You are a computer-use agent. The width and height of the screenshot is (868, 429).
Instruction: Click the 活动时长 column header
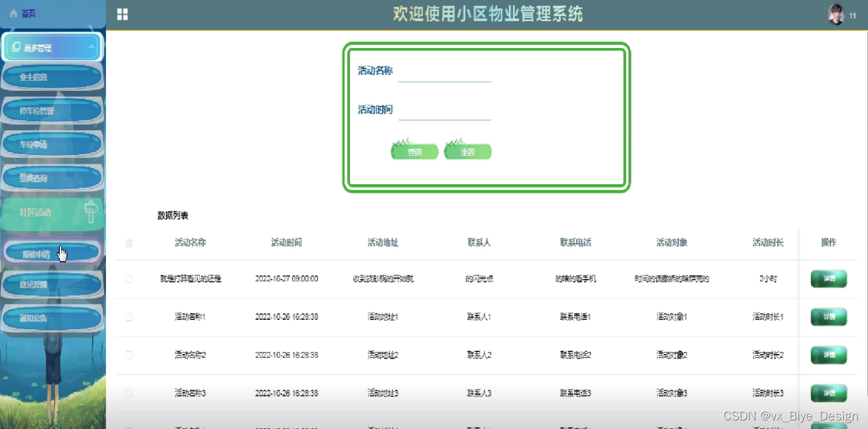768,243
